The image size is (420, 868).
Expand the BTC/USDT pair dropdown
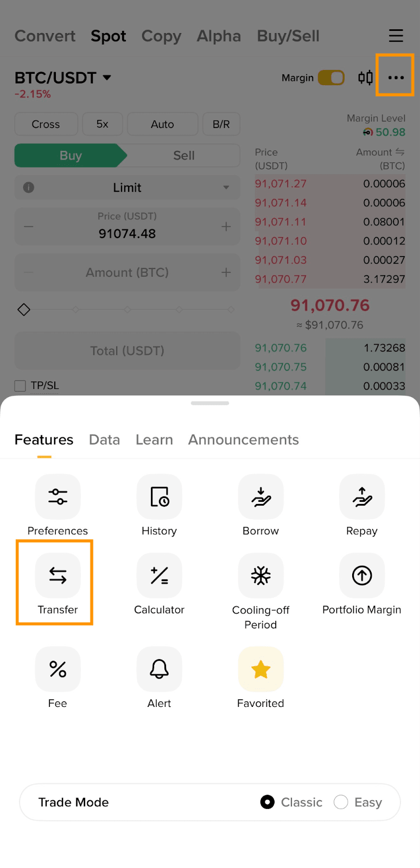point(107,78)
